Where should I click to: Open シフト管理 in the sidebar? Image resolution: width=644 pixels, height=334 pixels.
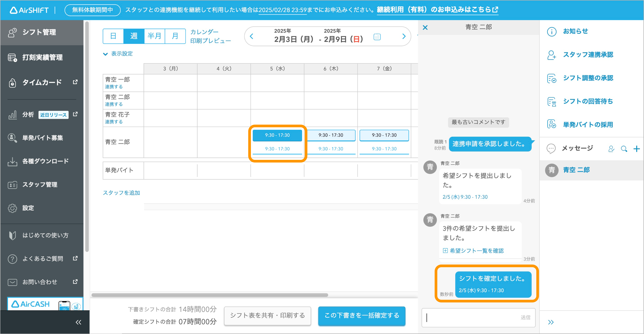(42, 32)
